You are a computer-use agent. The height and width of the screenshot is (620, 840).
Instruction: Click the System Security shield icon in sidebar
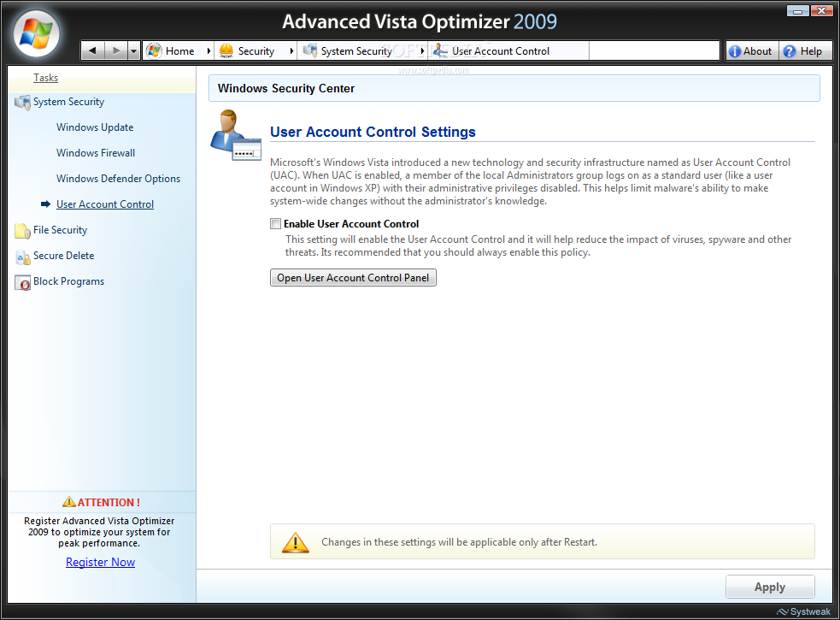coord(22,102)
